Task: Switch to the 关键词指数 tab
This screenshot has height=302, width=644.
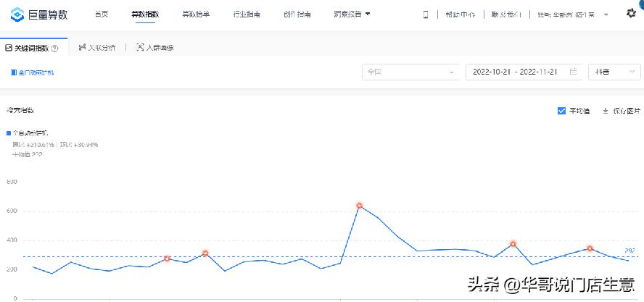Action: click(32, 49)
